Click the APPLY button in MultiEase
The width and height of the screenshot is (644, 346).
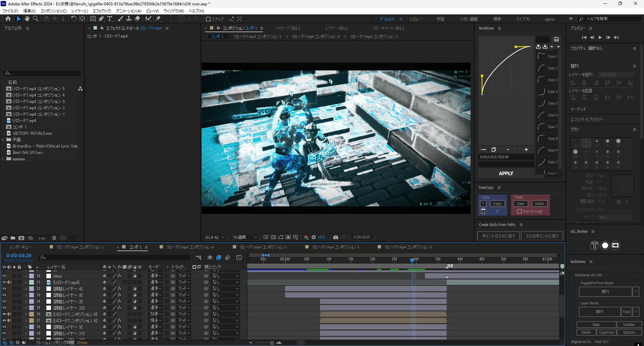pyautogui.click(x=506, y=173)
